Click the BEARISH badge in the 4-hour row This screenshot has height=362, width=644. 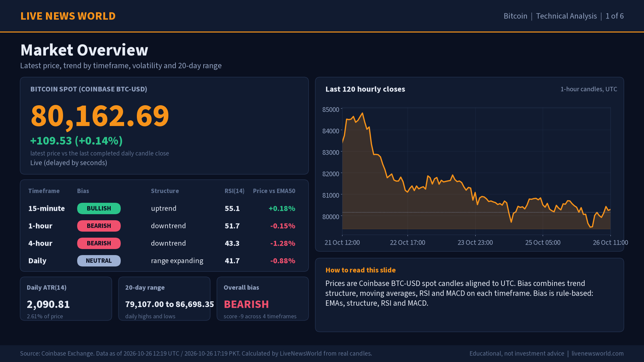coord(99,243)
